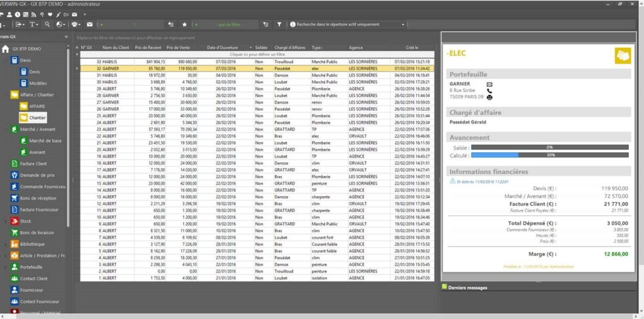Screen dimensions: 644x319
Task: Click the Calculé progress bar
Action: (549, 155)
